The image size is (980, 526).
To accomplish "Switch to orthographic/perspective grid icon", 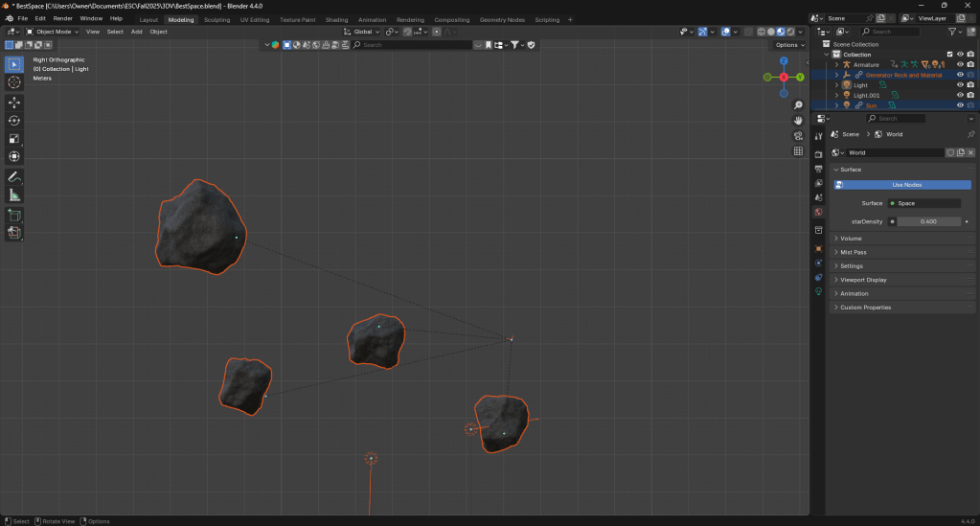I will (798, 151).
